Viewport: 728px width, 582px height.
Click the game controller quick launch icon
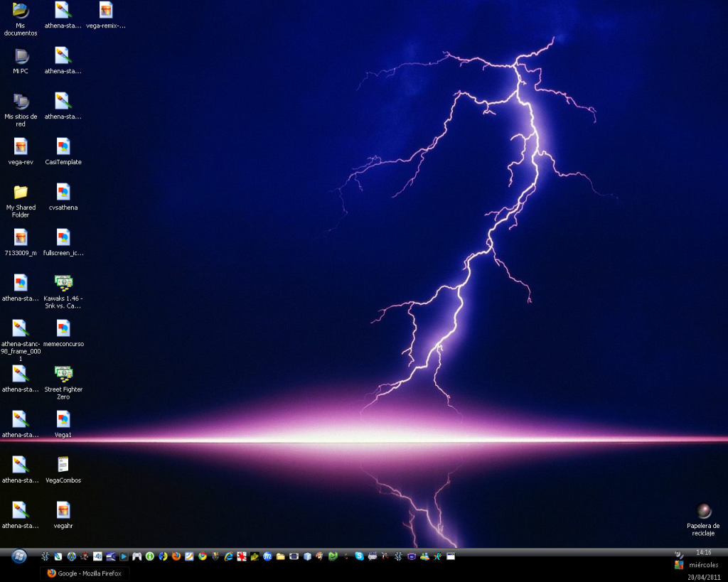click(x=137, y=556)
